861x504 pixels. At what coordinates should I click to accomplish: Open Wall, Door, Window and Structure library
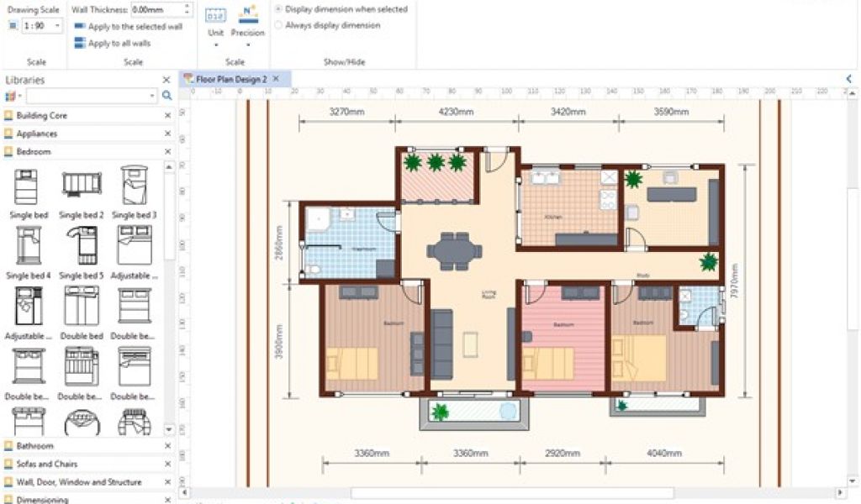(x=79, y=482)
